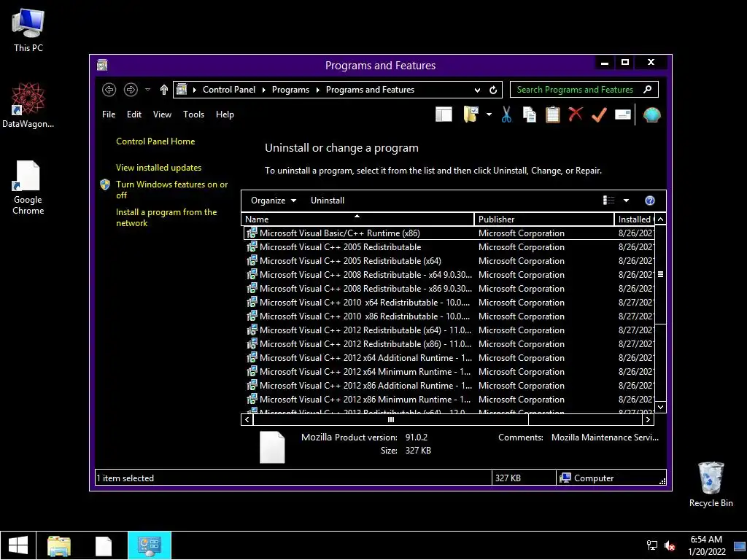
Task: Open view options dropdown arrow
Action: pos(626,201)
